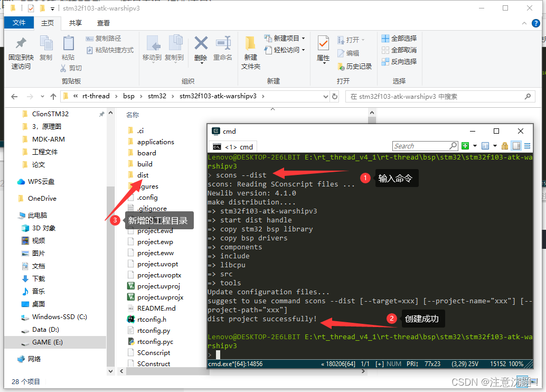Viewport: 546px width, 392px height.
Task: Switch to the Share (共享) tab
Action: point(75,23)
